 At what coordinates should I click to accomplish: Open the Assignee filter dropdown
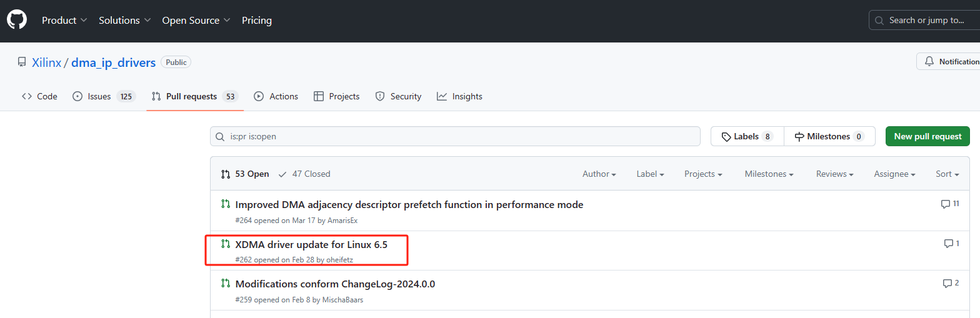click(x=894, y=174)
